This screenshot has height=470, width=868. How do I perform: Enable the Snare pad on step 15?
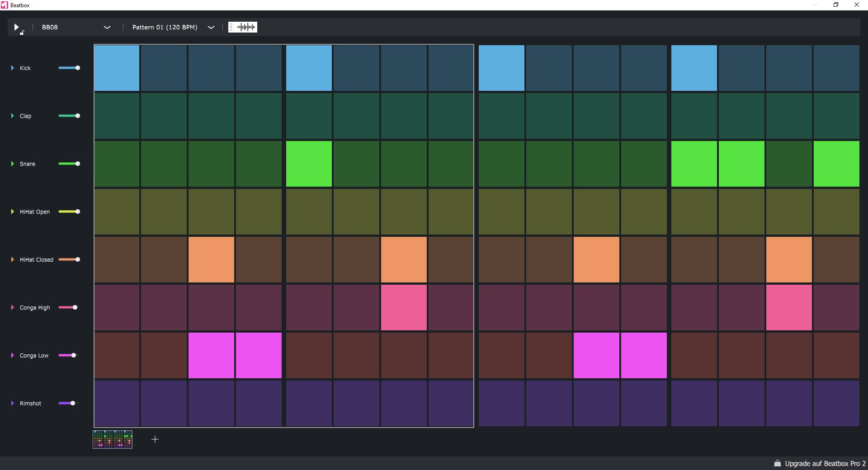[789, 164]
